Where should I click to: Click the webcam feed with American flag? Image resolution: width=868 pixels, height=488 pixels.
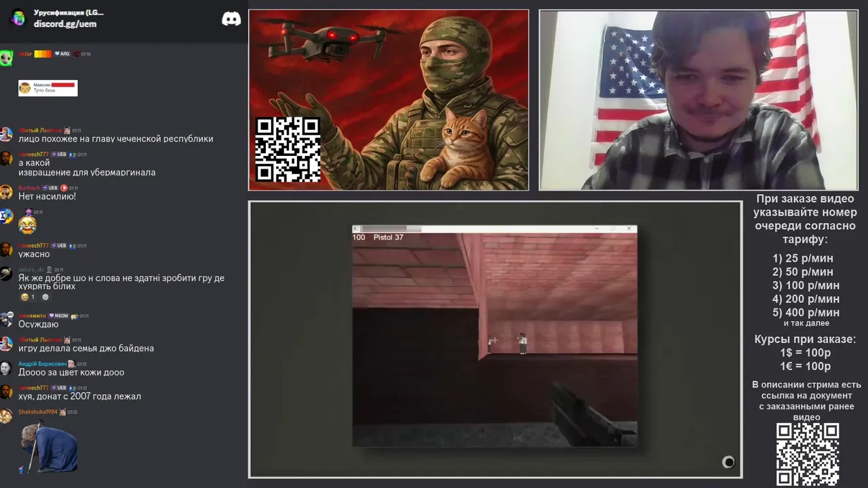pos(698,100)
